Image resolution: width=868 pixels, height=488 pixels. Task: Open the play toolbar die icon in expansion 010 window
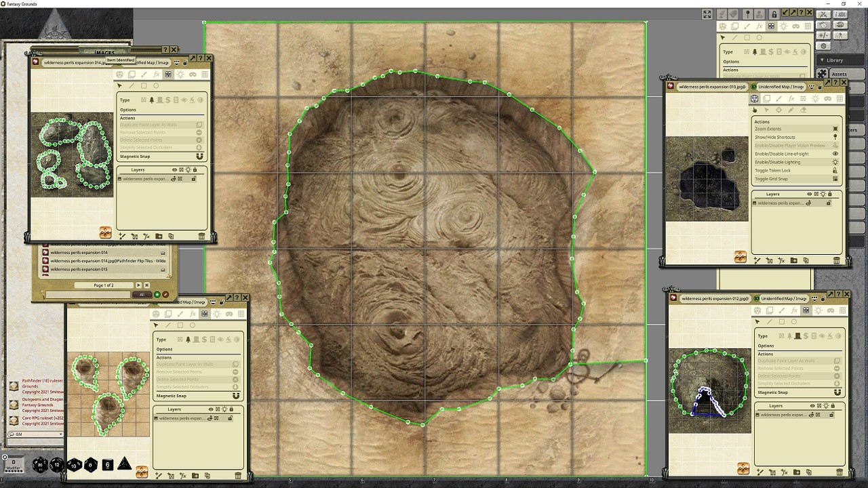[x=754, y=98]
